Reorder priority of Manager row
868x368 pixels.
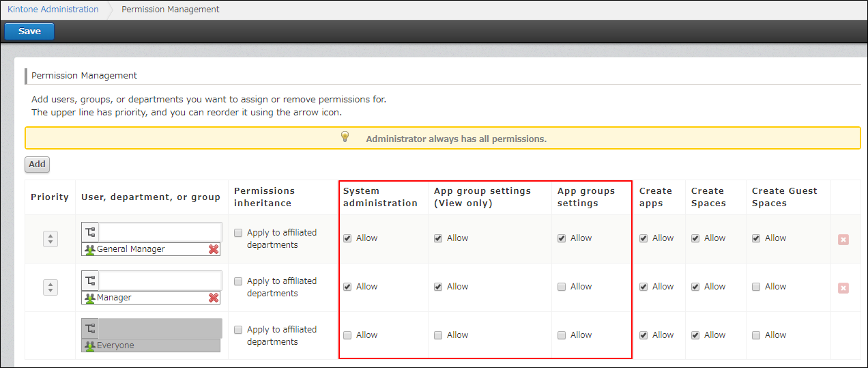(50, 287)
